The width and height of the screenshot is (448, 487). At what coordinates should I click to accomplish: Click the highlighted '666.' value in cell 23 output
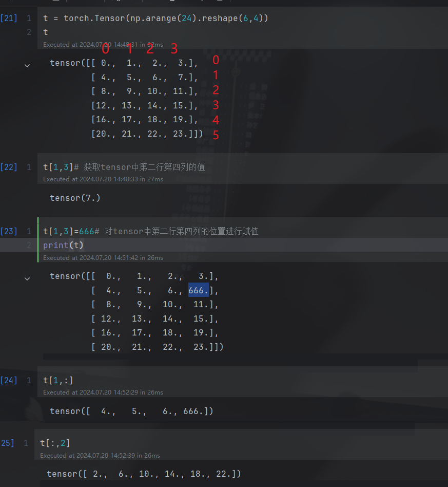click(198, 290)
